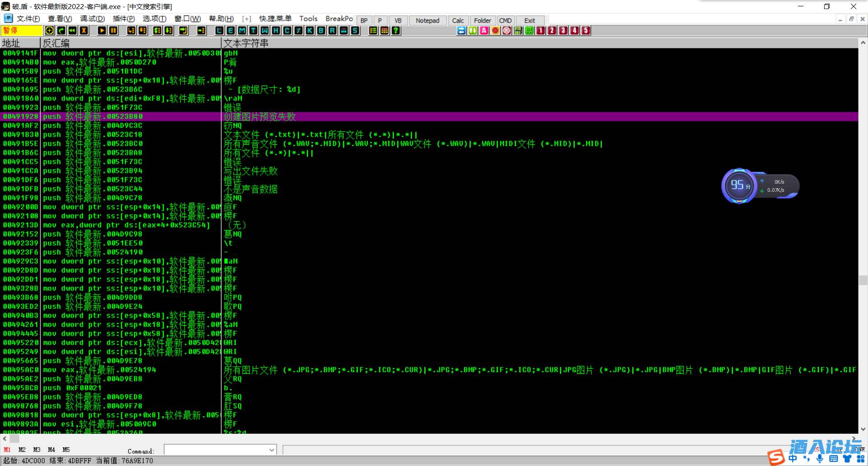Click the Run program play icon

point(102,30)
